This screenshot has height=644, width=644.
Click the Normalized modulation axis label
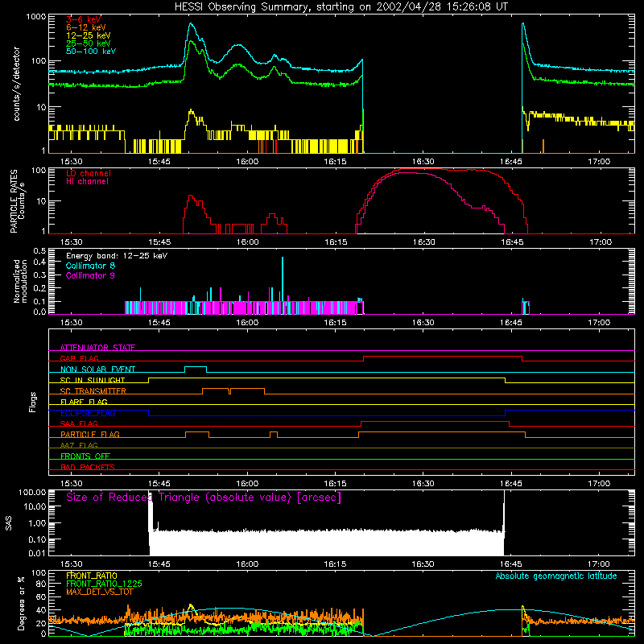pyautogui.click(x=20, y=281)
